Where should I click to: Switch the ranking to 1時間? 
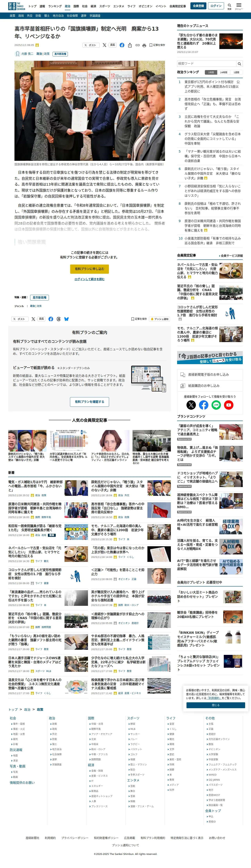(211, 72)
